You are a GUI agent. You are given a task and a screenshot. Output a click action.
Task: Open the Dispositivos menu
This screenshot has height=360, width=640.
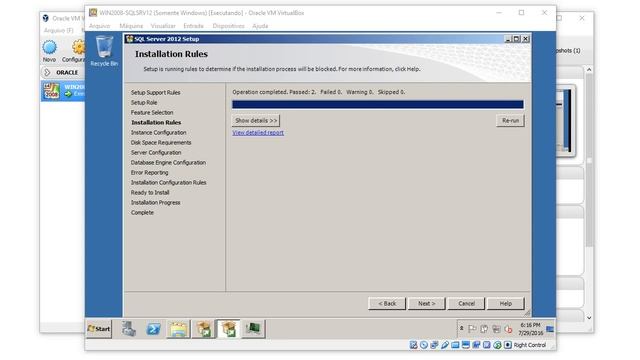[x=228, y=26]
